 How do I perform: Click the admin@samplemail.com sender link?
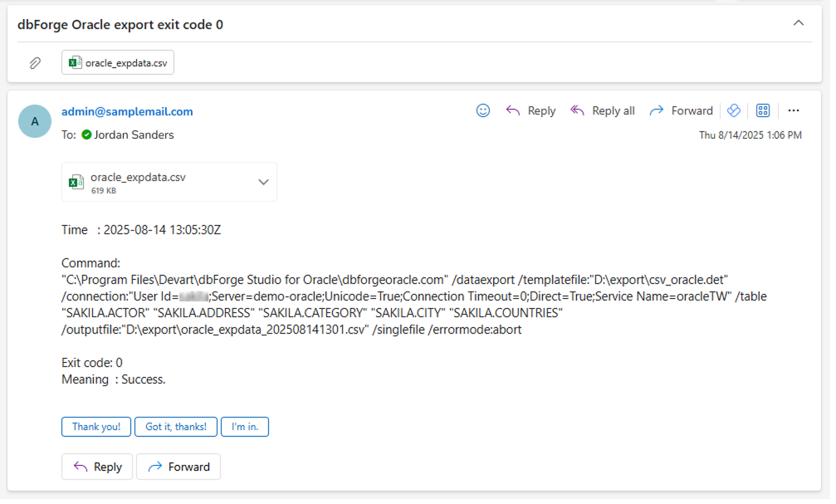[x=127, y=111]
